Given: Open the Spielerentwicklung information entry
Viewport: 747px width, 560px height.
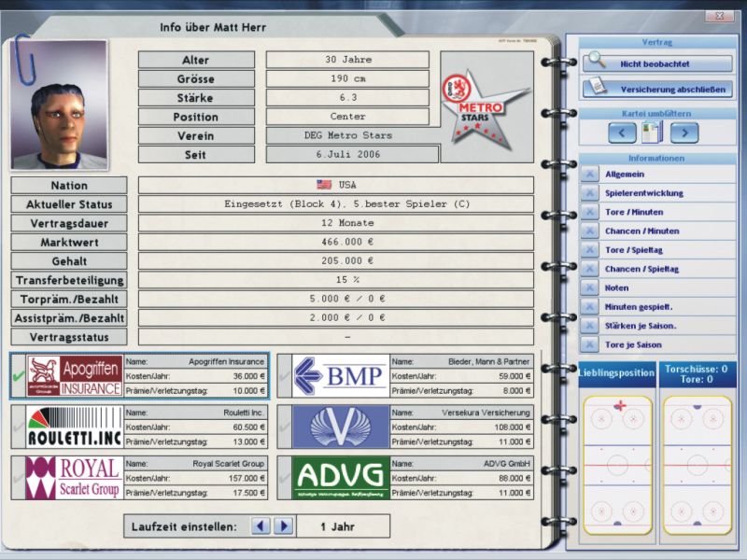Looking at the screenshot, I should pyautogui.click(x=644, y=193).
